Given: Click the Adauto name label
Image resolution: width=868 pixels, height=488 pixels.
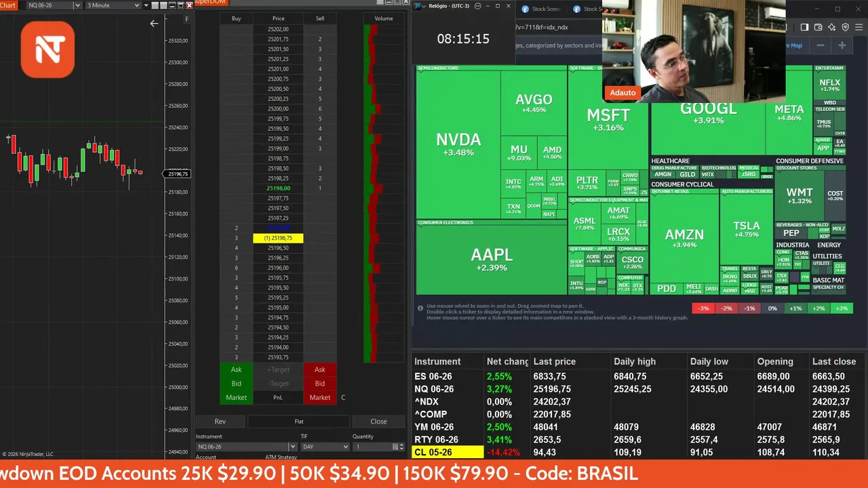Looking at the screenshot, I should pyautogui.click(x=623, y=93).
